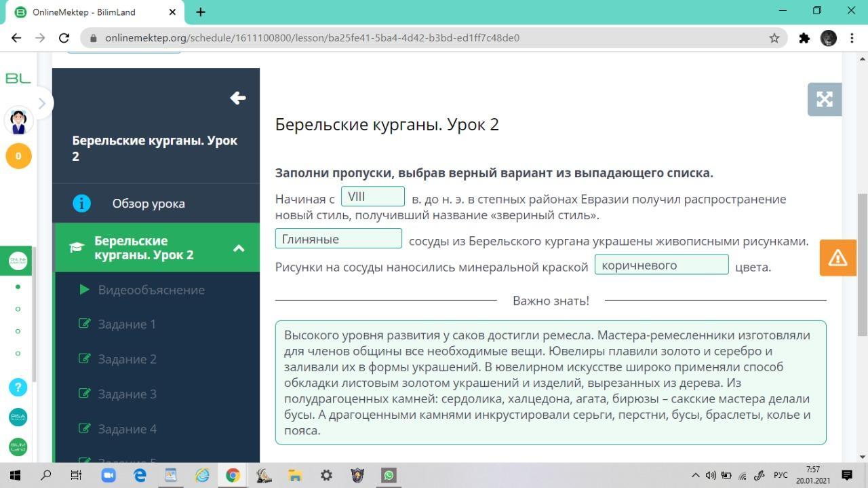This screenshot has width=868, height=488.
Task: Bookmark this page with the star
Action: pyautogui.click(x=774, y=38)
